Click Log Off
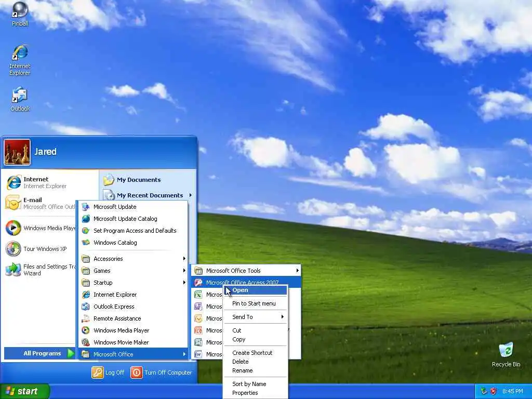The height and width of the screenshot is (399, 532). [x=108, y=373]
